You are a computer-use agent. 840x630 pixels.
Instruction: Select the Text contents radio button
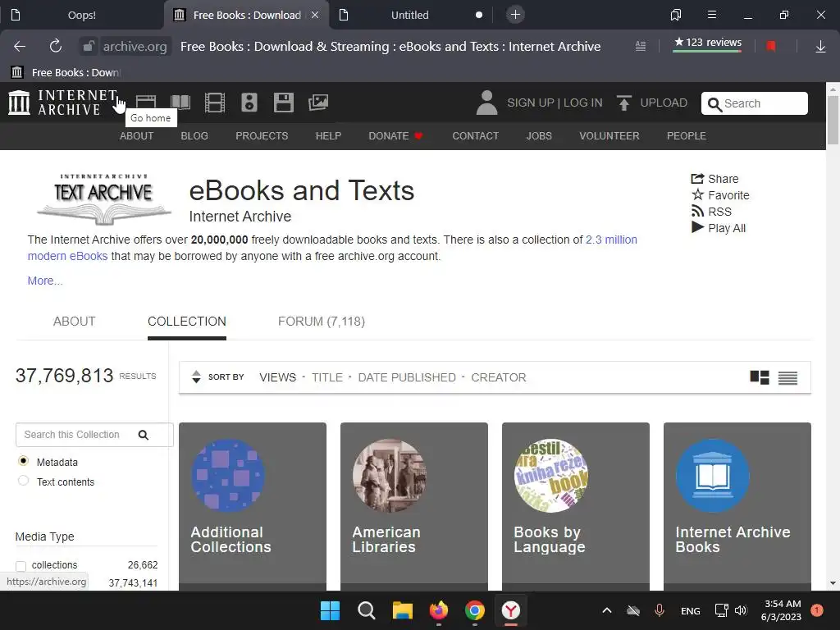23,481
